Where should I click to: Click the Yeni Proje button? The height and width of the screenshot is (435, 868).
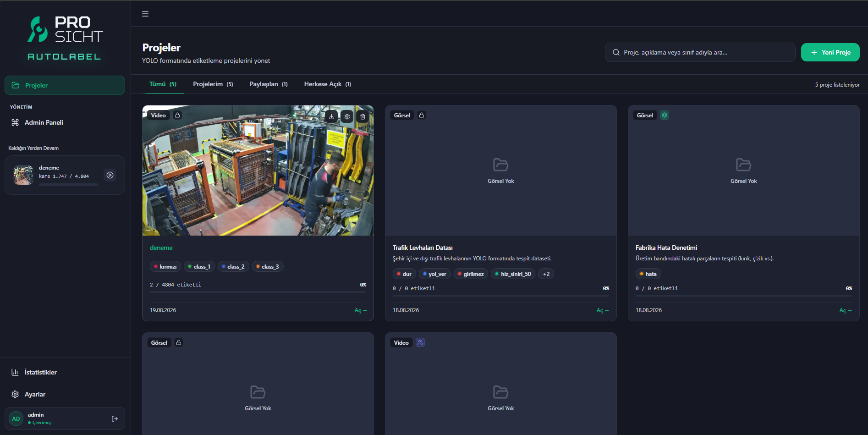pos(830,52)
